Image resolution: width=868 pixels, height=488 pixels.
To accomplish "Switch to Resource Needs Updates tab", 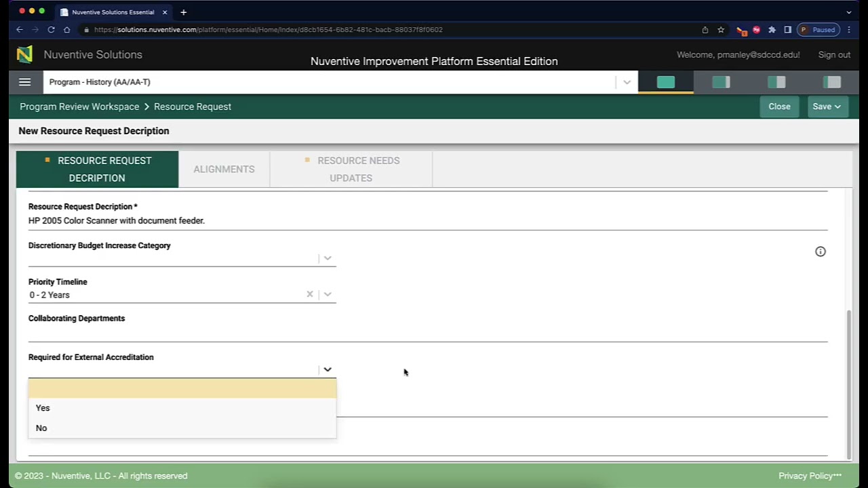I will coord(351,169).
